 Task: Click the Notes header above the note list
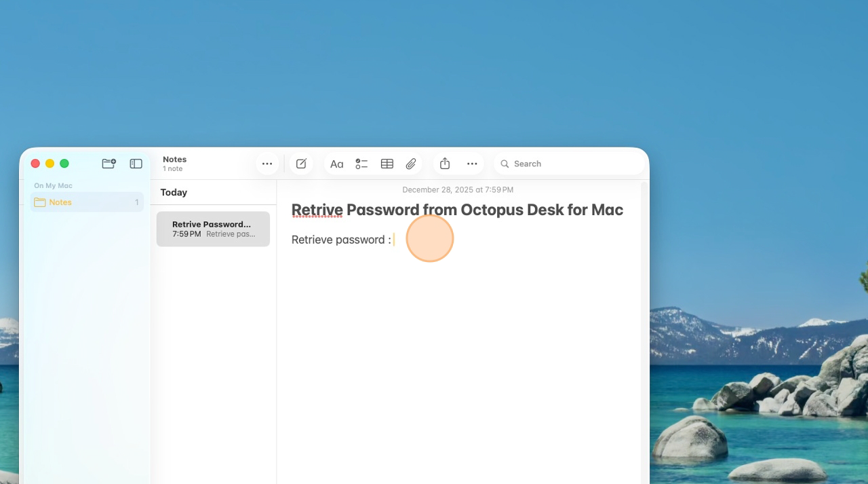pos(174,159)
